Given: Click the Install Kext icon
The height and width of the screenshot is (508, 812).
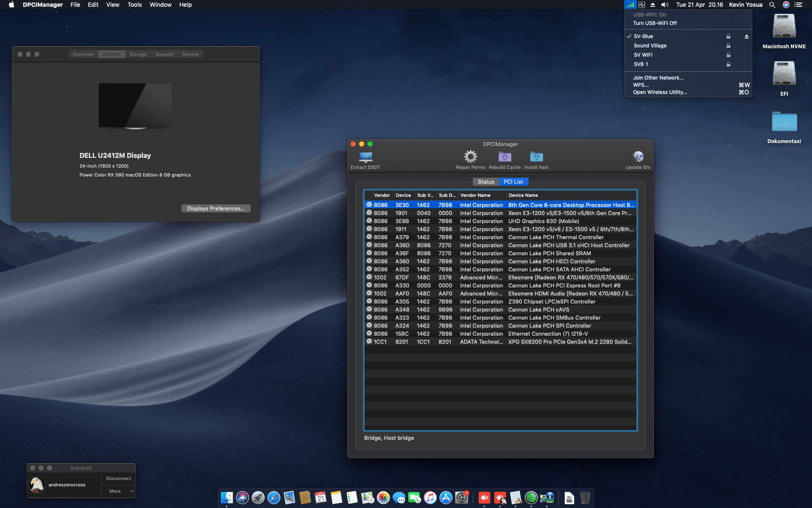Looking at the screenshot, I should pyautogui.click(x=536, y=157).
